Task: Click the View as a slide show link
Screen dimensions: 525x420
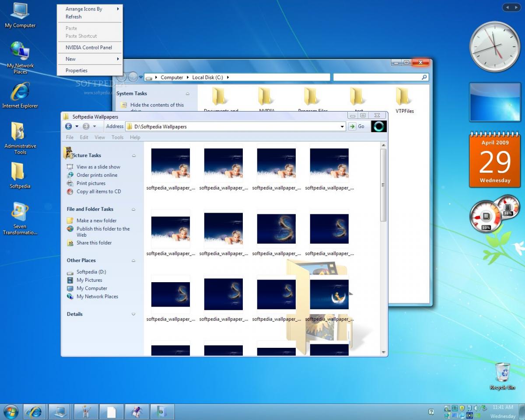Action: tap(98, 167)
